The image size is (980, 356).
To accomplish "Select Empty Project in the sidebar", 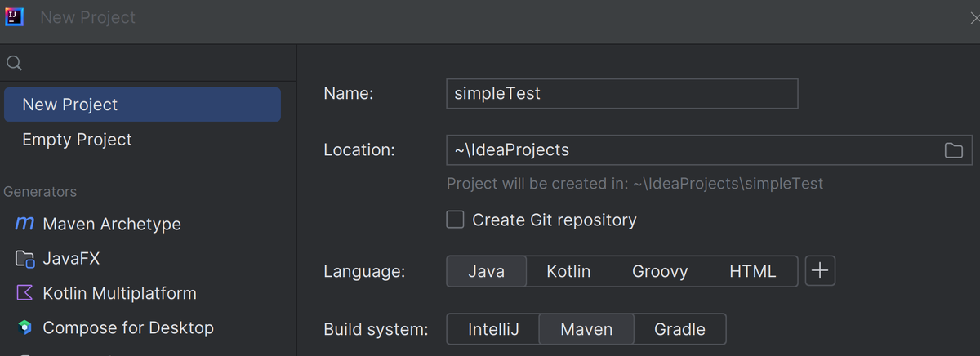I will (77, 140).
